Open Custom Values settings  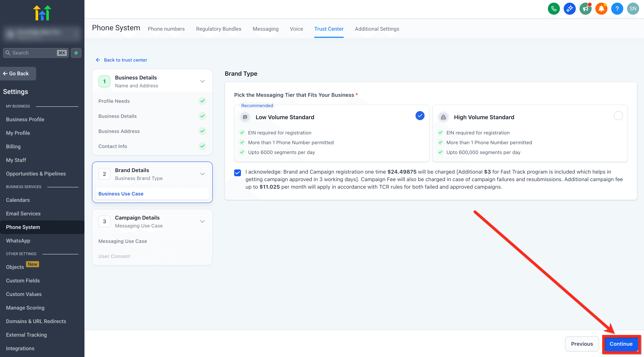tap(24, 294)
